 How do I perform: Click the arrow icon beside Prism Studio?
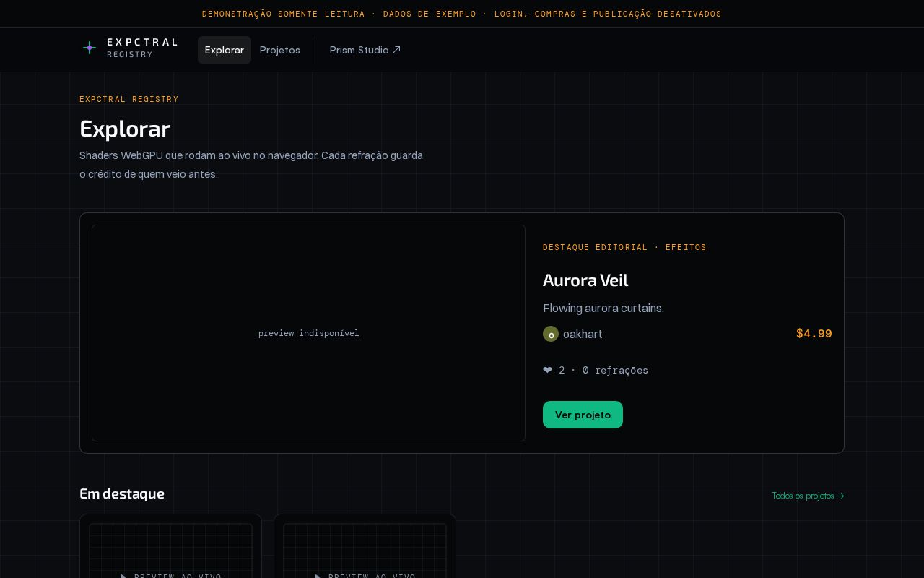[x=396, y=50]
